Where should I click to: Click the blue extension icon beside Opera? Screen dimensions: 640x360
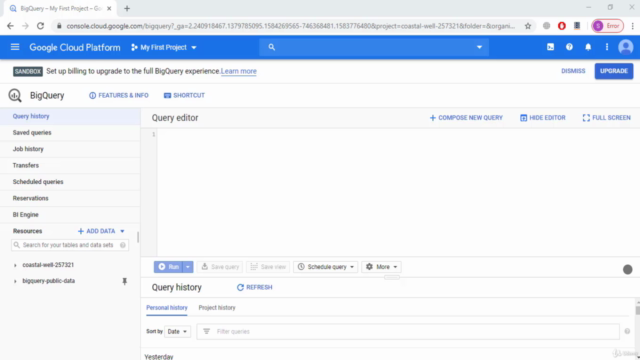(577, 26)
